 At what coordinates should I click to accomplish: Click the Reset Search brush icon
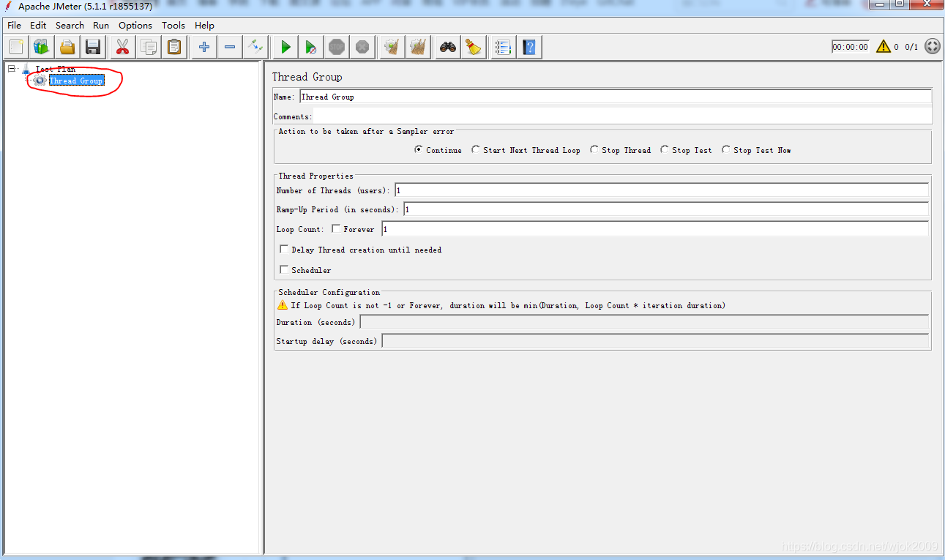[x=474, y=48]
